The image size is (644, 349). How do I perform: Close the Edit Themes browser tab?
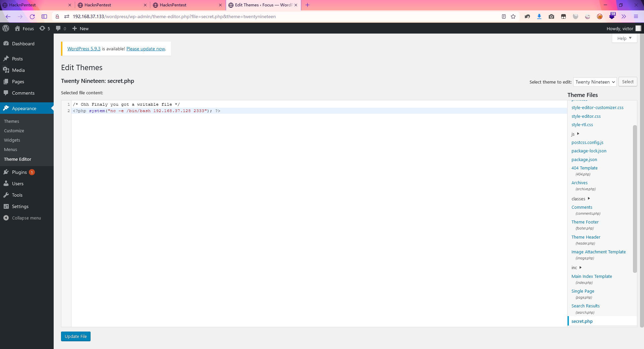(x=296, y=5)
